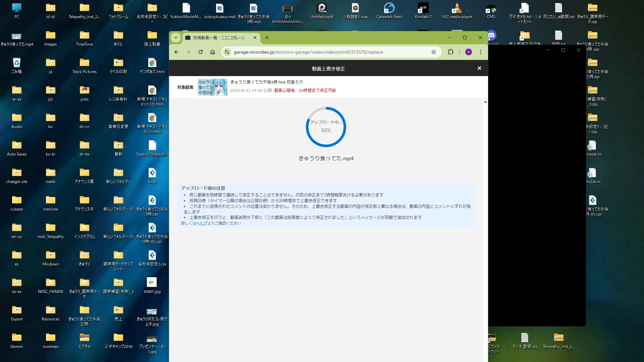The width and height of the screenshot is (644, 362).
Task: Open the browser extensions puzzle icon
Action: pyautogui.click(x=450, y=52)
